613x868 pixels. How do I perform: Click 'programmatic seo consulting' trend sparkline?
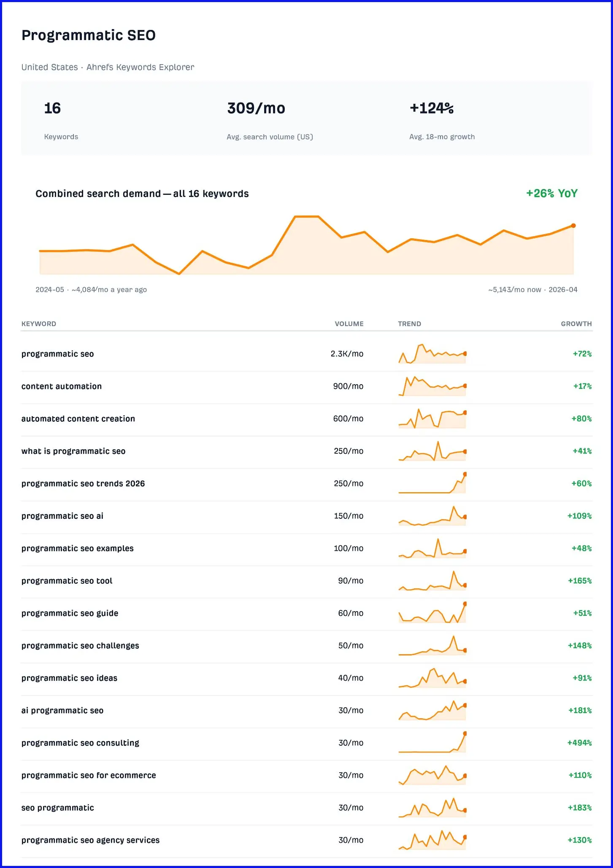432,743
